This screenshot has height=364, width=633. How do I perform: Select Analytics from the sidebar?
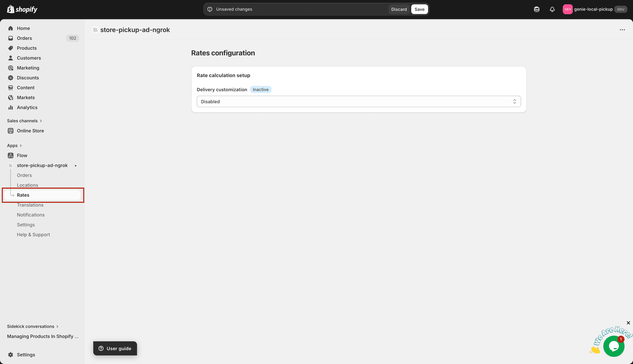point(27,107)
